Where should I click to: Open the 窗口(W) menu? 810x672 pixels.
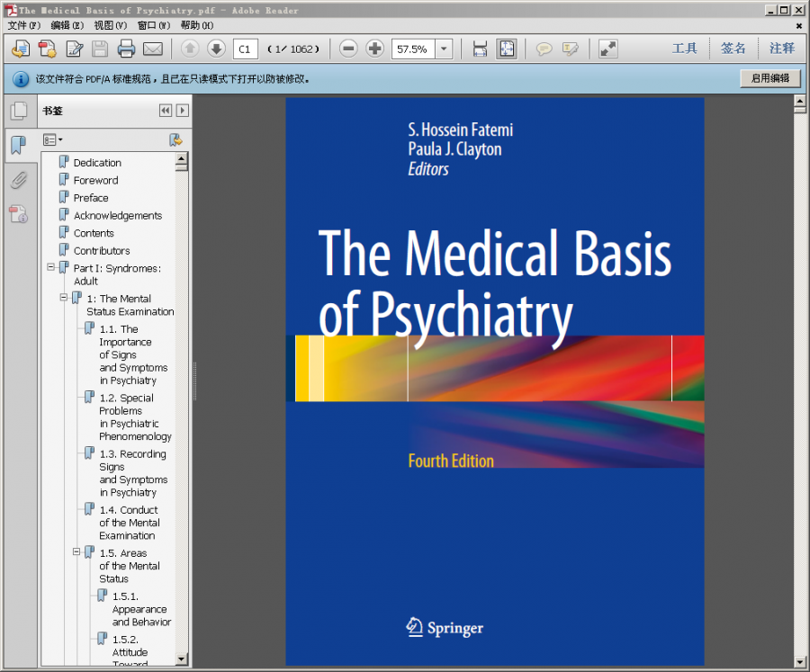point(154,25)
